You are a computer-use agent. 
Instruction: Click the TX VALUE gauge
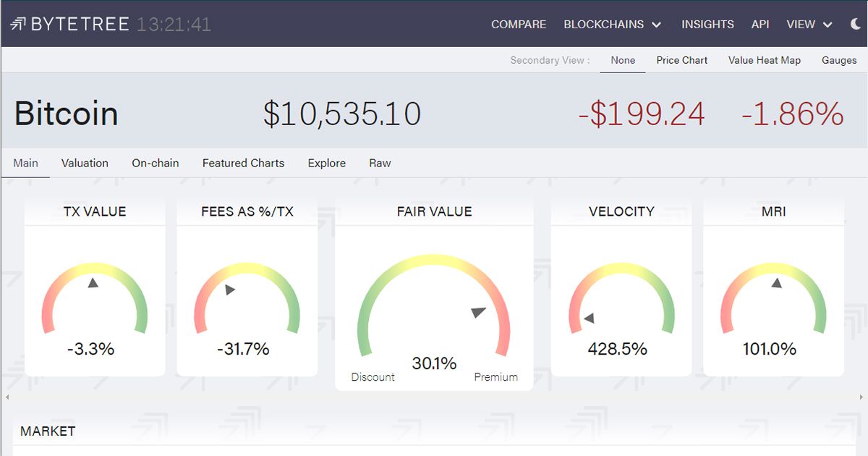pos(95,298)
